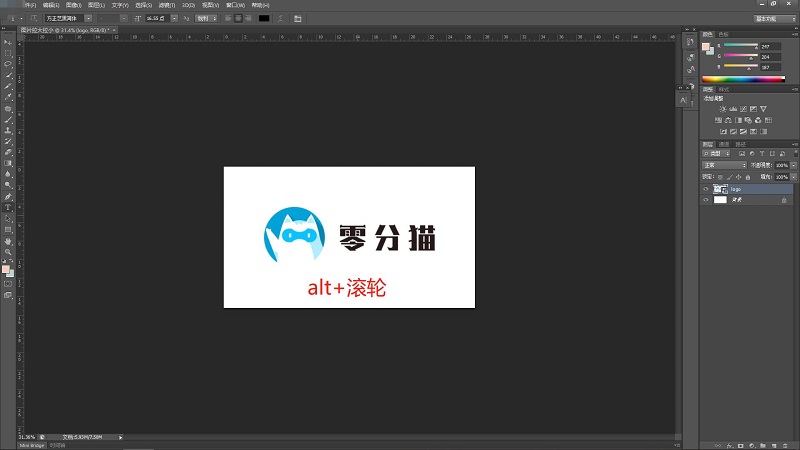This screenshot has width=800, height=450.
Task: Click the delete layer trash icon
Action: coord(785,445)
